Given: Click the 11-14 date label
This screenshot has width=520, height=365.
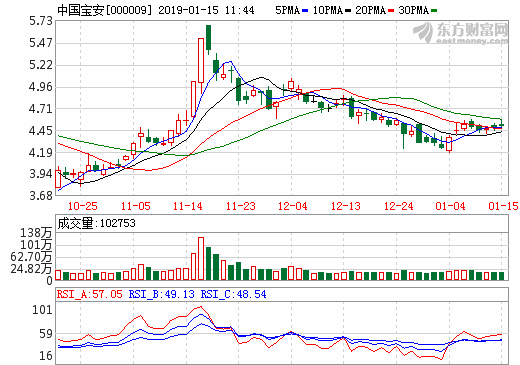Looking at the screenshot, I should tap(188, 206).
